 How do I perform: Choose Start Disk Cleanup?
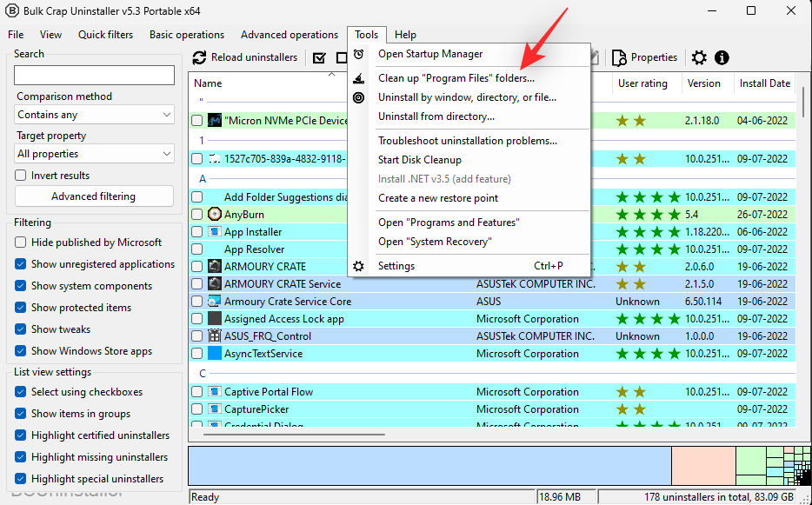(x=420, y=160)
